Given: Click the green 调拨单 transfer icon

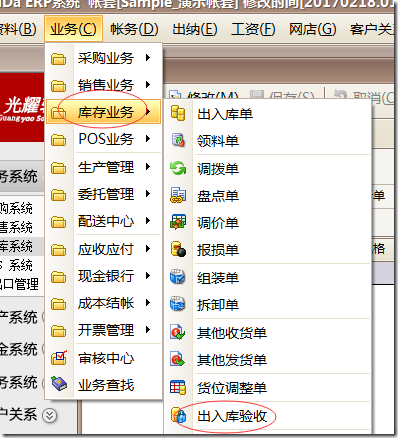Looking at the screenshot, I should (x=178, y=168).
